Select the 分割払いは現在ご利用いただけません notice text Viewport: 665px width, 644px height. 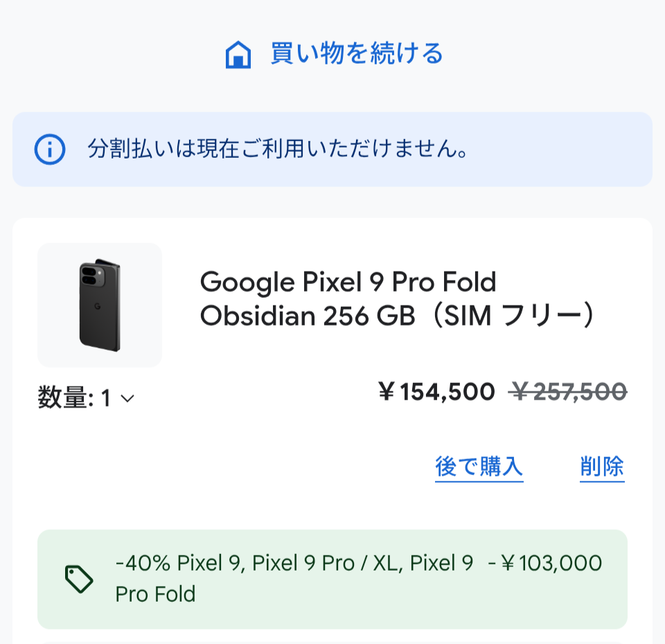tap(278, 149)
